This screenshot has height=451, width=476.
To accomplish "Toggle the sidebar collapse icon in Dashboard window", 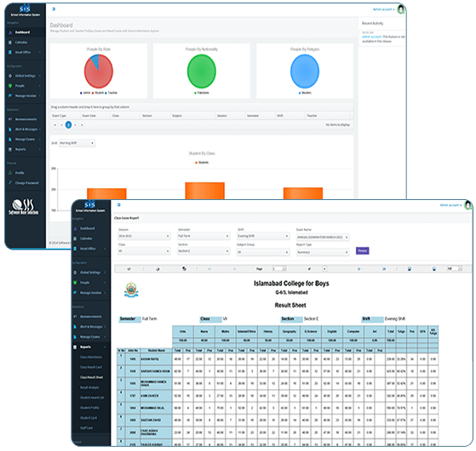I will tap(54, 9).
